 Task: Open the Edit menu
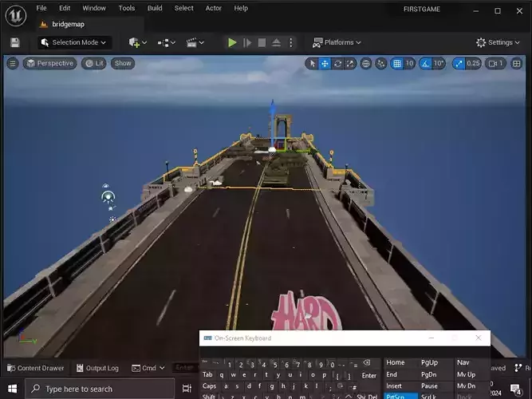tap(65, 8)
